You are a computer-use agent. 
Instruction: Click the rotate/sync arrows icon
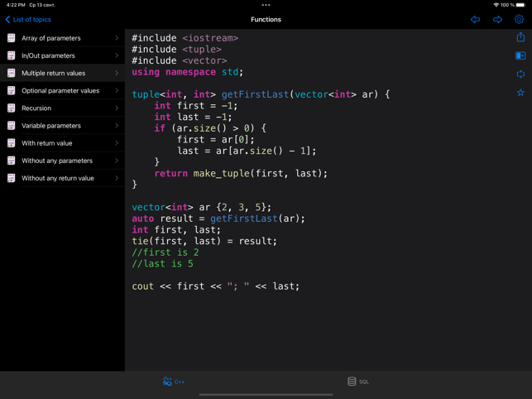pos(520,74)
